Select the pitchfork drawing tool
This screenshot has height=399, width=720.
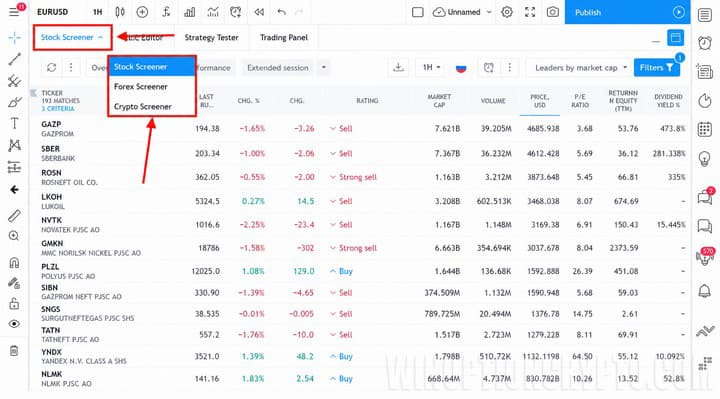(14, 81)
